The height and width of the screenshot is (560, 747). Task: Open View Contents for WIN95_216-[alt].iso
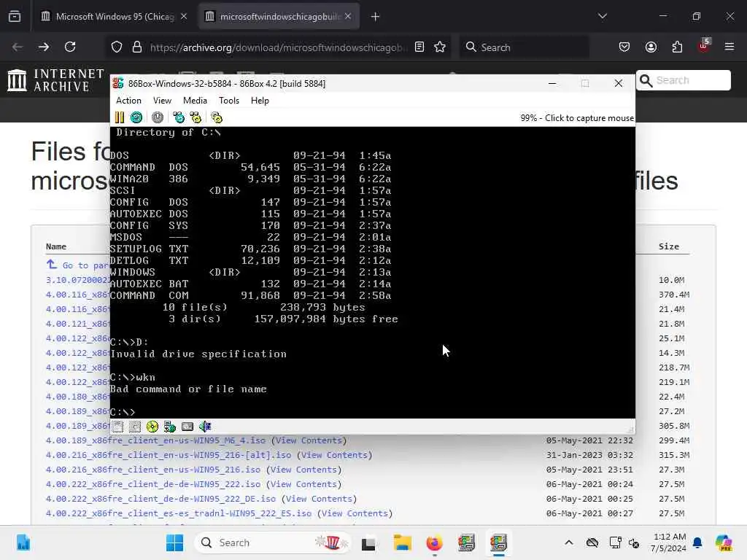[335, 455]
